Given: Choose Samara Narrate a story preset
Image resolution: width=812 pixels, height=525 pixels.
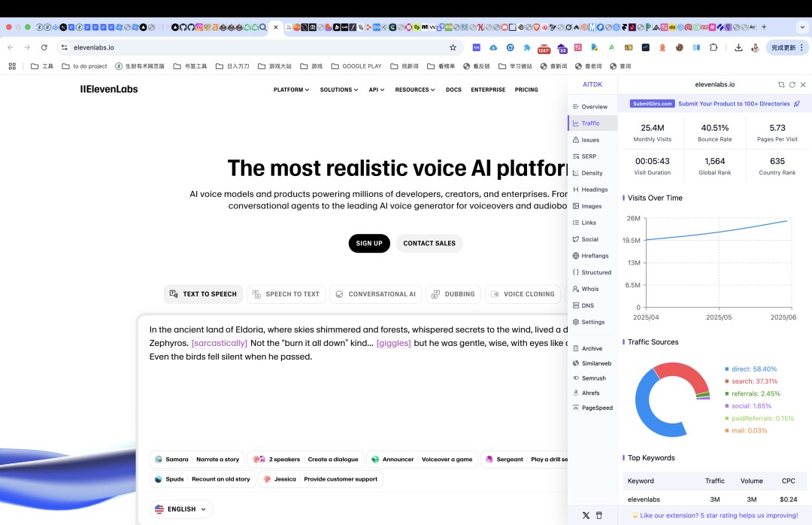Looking at the screenshot, I should (x=197, y=460).
